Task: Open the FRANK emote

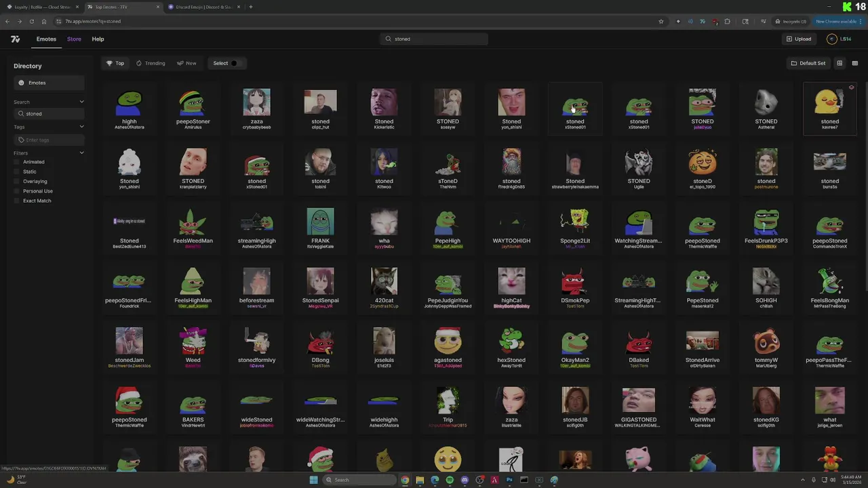Action: tap(320, 228)
